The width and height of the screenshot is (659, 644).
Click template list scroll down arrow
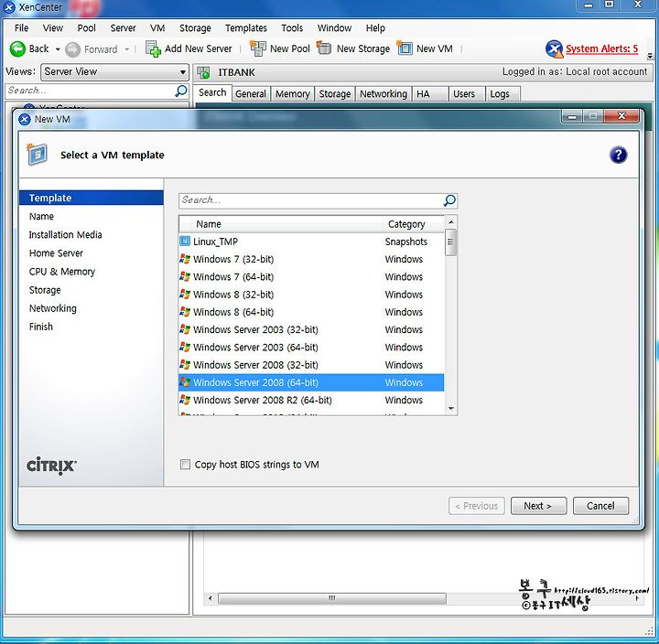[450, 408]
